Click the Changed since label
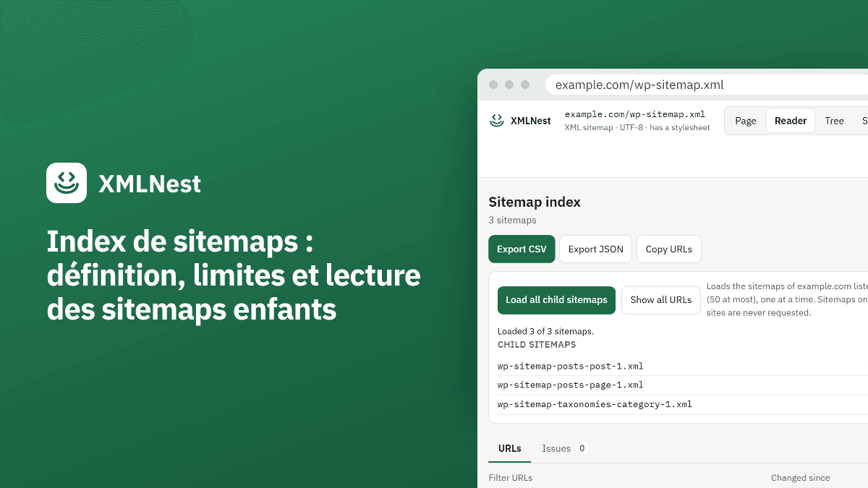868x488 pixels. pos(800,478)
